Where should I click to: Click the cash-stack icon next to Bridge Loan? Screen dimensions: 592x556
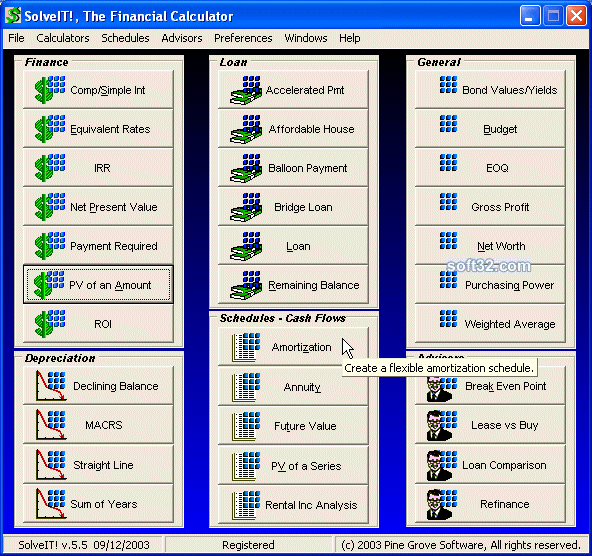click(x=246, y=207)
